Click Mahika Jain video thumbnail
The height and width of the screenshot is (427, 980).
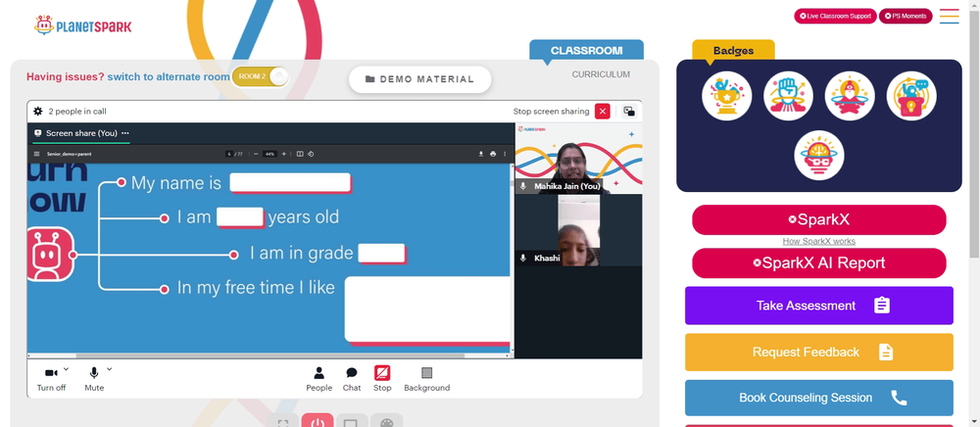[578, 159]
